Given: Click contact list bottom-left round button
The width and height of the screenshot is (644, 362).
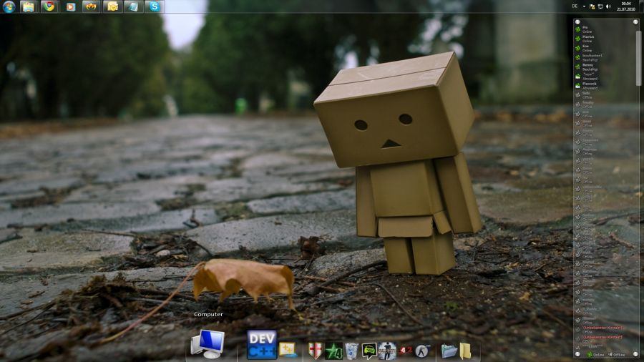Looking at the screenshot, I should [577, 354].
